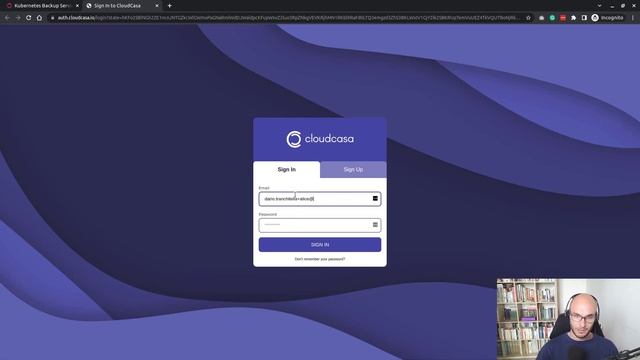Click the browser forward arrow

pyautogui.click(x=18, y=18)
